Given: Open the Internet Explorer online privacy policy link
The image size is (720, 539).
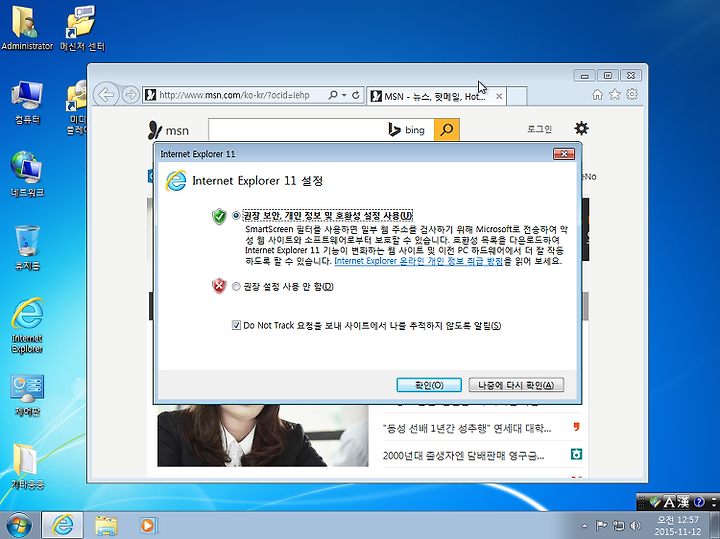Looking at the screenshot, I should click(x=418, y=261).
